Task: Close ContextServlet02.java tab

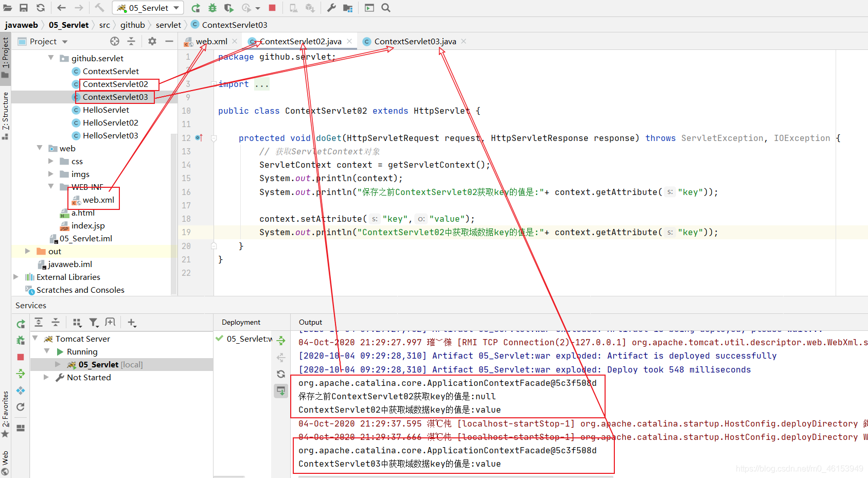Action: (349, 41)
